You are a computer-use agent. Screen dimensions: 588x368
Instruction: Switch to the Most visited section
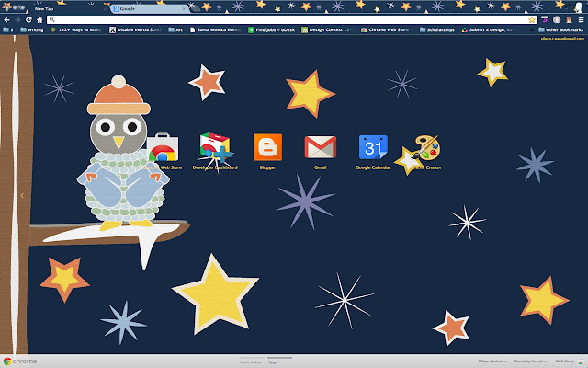coord(251,362)
